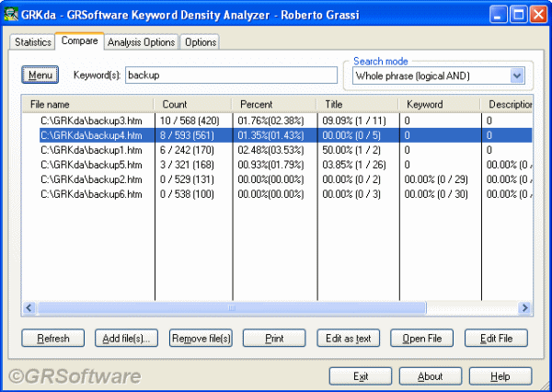552x392 pixels.
Task: Click count cell 3 / 321 (168)
Action: click(187, 165)
